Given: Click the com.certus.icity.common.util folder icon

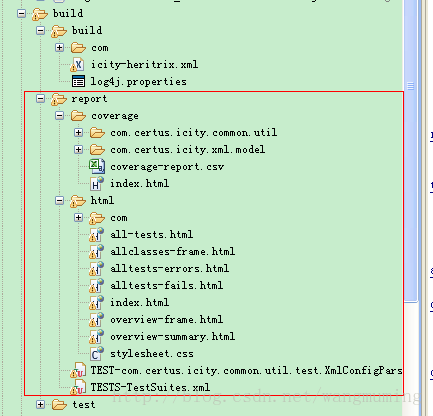Looking at the screenshot, I should point(97,133).
